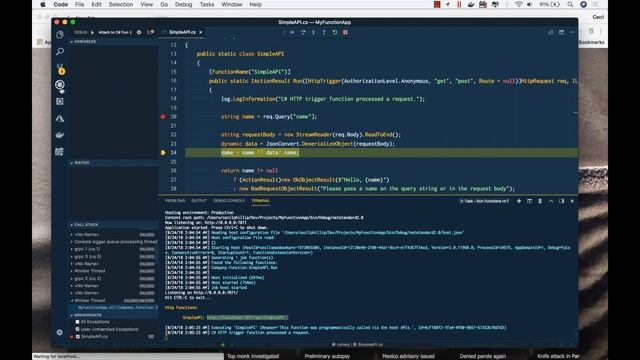640x360 pixels.
Task: Open the localhost SimpleAPI URL in terminal
Action: click(247, 318)
